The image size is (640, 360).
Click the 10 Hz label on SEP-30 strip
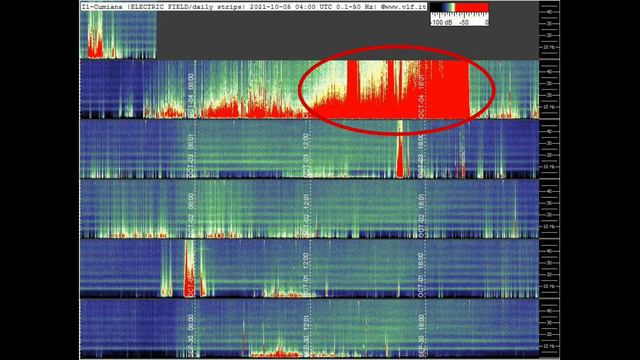click(549, 346)
